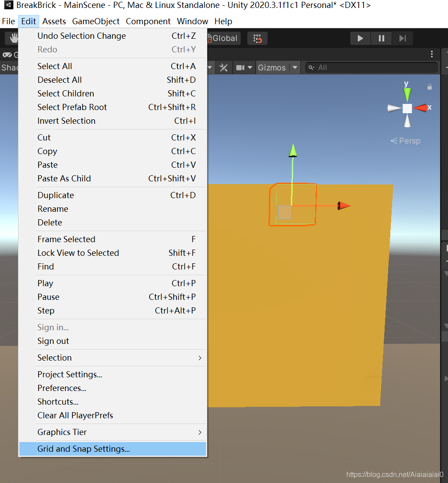Close the Edit menu
This screenshot has height=483, width=448.
click(29, 21)
